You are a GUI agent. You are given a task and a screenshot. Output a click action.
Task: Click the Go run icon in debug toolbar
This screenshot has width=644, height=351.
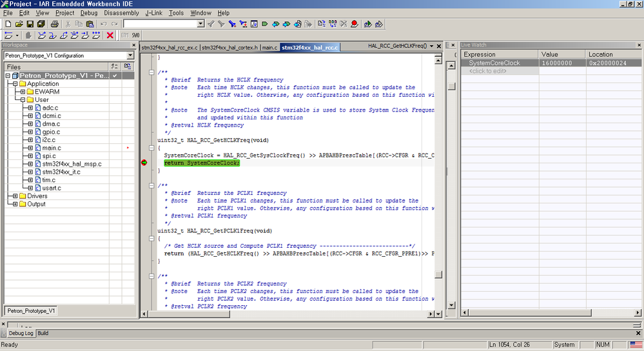pyautogui.click(x=96, y=35)
